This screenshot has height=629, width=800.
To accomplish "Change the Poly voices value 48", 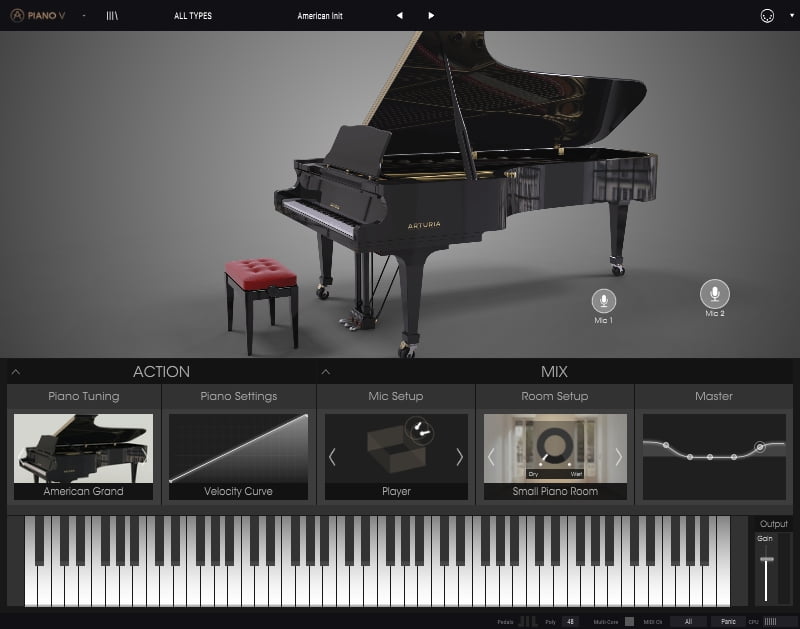I will [x=570, y=622].
